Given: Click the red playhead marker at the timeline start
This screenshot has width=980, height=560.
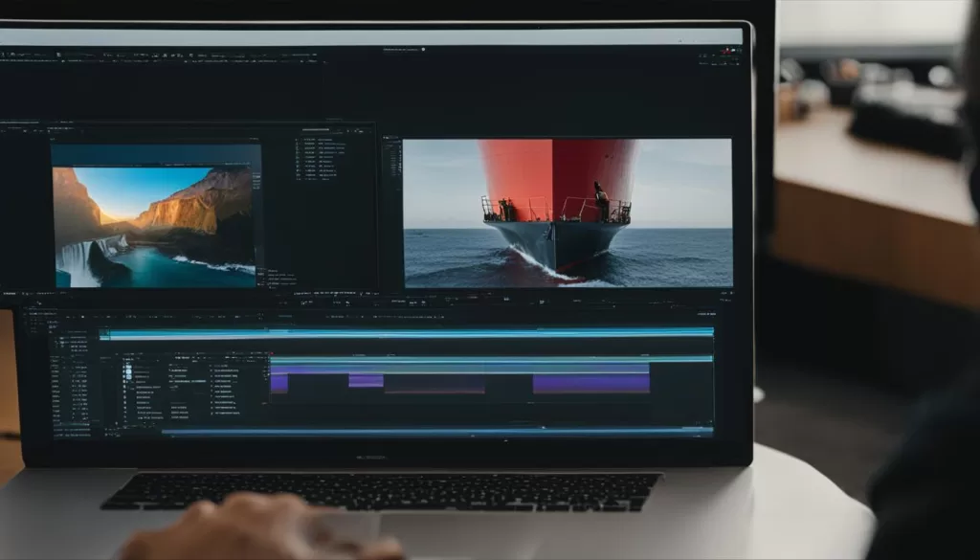Looking at the screenshot, I should 271,354.
